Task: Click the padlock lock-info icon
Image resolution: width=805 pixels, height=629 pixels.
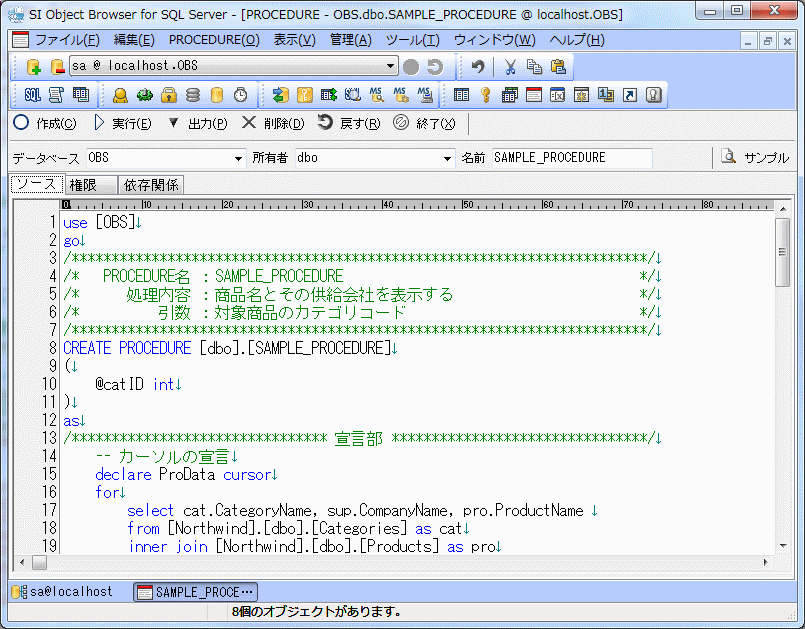Action: (169, 95)
